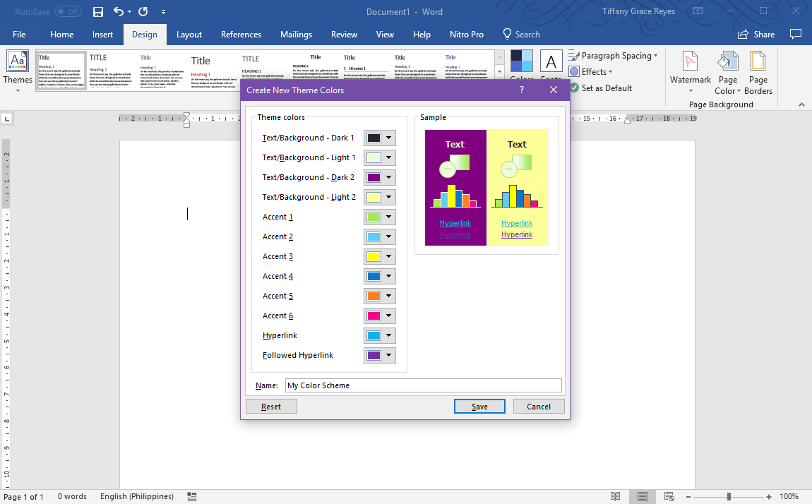The height and width of the screenshot is (504, 812).
Task: Click the Save icon on Quick Access Toolbar
Action: coord(97,11)
